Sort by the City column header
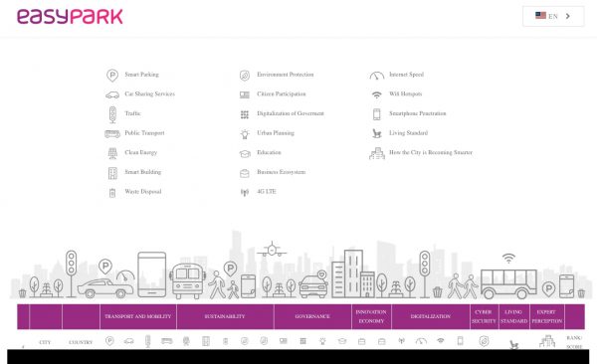The width and height of the screenshot is (597, 364). coord(45,342)
